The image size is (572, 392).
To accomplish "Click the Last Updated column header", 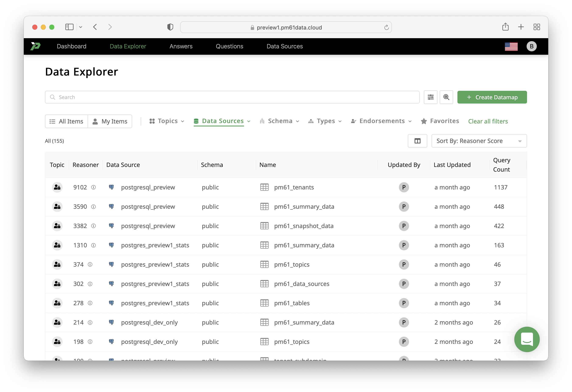I will (452, 165).
